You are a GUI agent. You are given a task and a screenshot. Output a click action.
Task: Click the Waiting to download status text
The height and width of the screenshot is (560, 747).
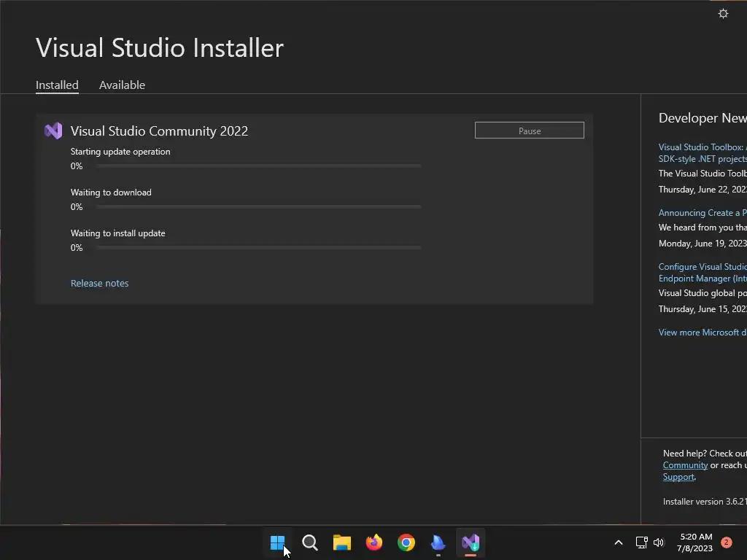click(111, 192)
